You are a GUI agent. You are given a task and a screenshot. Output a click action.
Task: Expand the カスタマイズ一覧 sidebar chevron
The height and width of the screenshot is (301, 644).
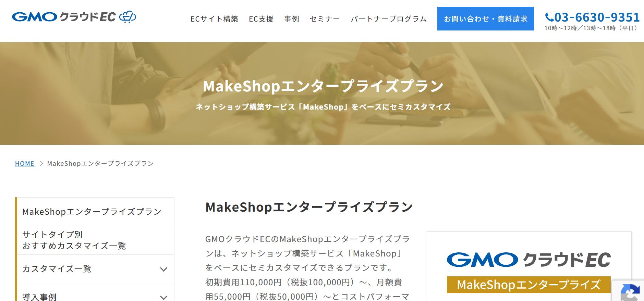[x=164, y=269]
